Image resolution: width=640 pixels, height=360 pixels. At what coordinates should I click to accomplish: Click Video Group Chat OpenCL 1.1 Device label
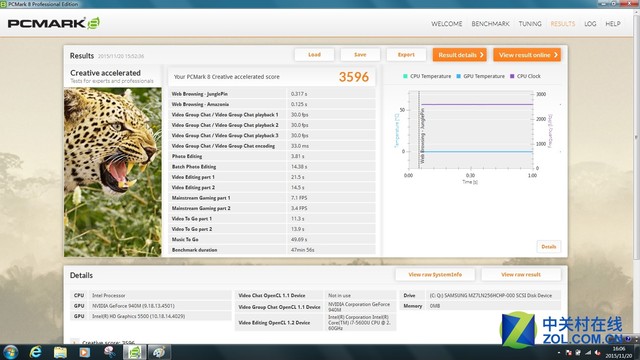coord(280,307)
